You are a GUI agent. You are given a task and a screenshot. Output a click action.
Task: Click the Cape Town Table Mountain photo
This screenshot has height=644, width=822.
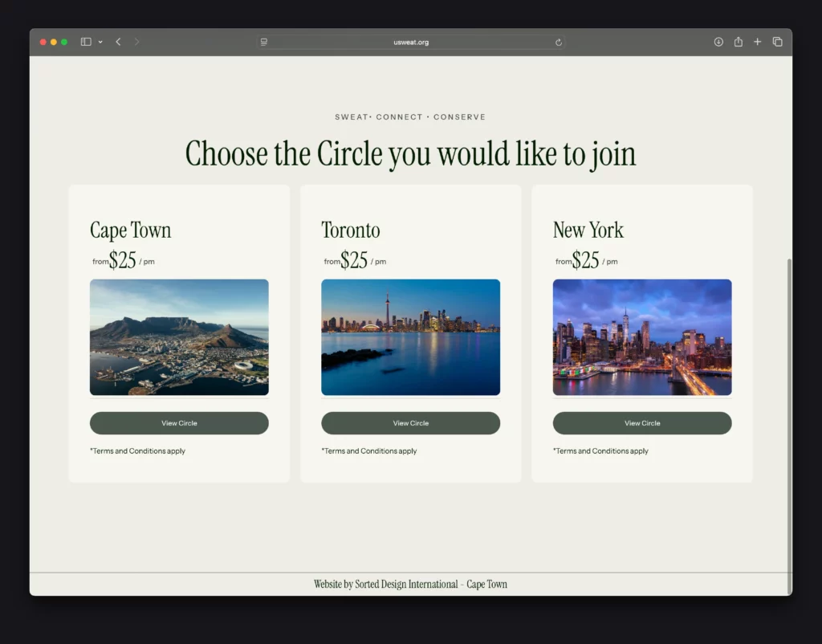click(179, 337)
